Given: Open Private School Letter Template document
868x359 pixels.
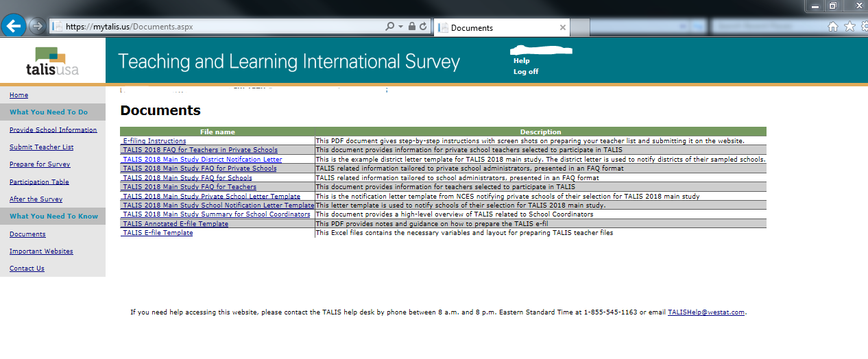Looking at the screenshot, I should (211, 196).
